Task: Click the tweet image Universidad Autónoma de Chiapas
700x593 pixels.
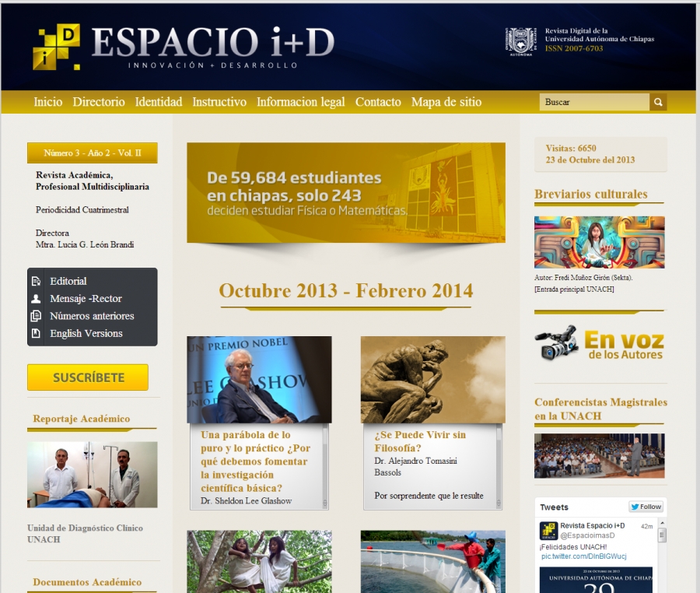Action: pyautogui.click(x=596, y=580)
